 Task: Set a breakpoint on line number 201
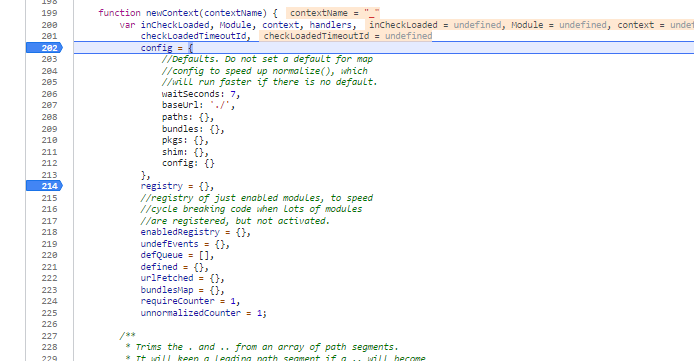click(50, 36)
